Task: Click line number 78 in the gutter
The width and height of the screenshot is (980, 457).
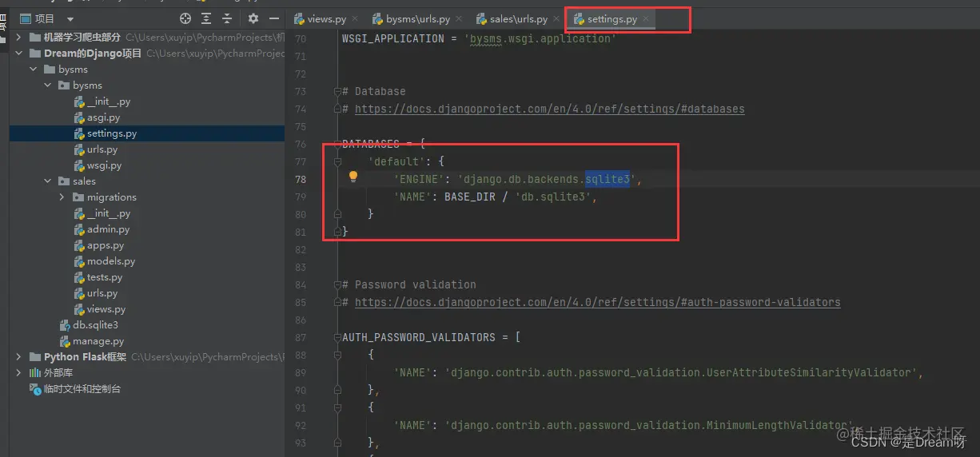Action: pyautogui.click(x=301, y=179)
